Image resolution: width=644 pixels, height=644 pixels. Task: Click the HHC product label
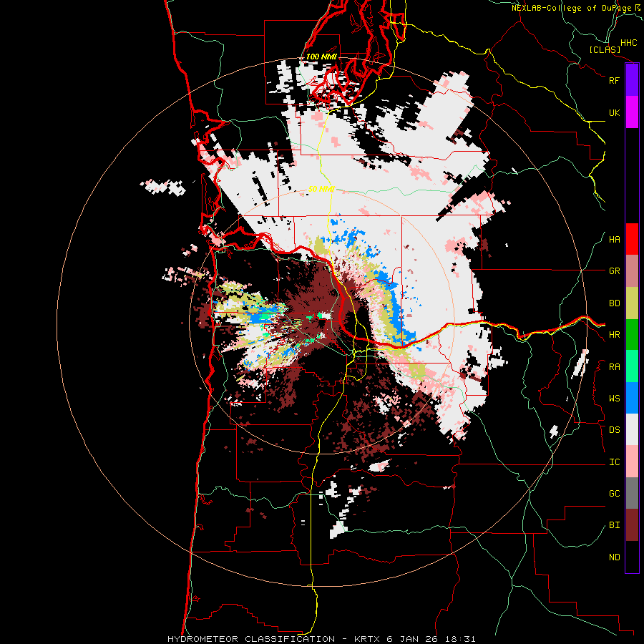tap(628, 43)
